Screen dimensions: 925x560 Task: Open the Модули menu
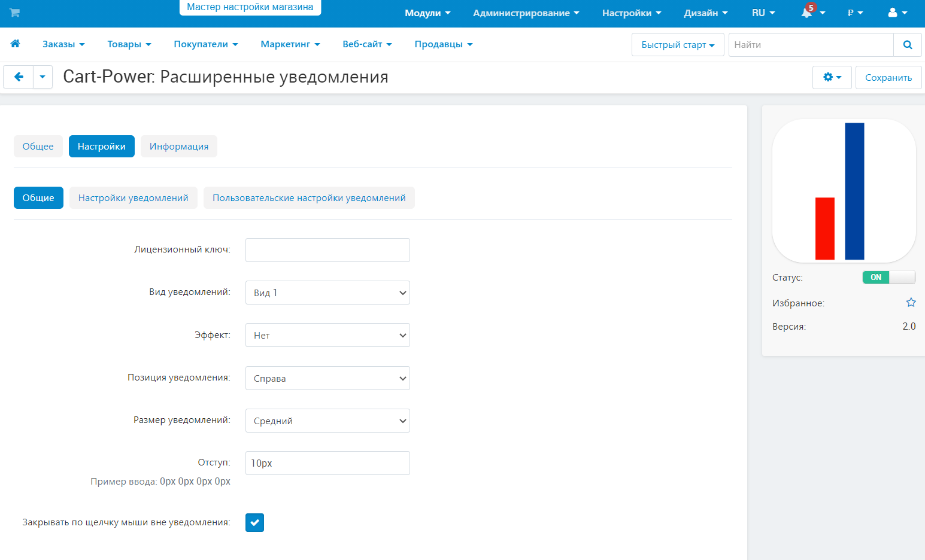click(427, 13)
